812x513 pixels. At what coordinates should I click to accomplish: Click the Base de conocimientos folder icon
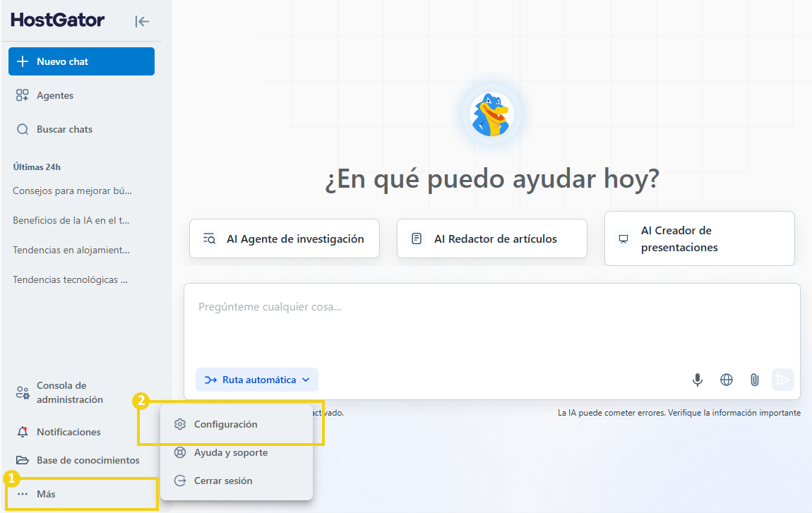point(23,460)
